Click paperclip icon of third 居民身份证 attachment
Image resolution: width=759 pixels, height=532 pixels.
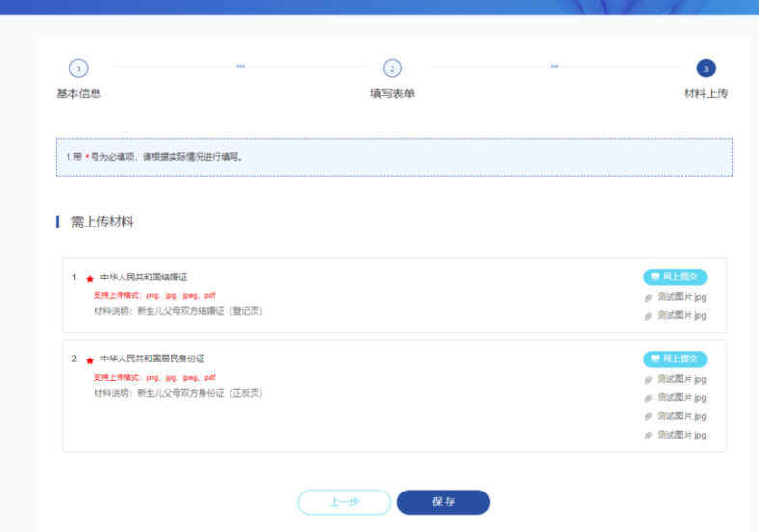(x=649, y=416)
